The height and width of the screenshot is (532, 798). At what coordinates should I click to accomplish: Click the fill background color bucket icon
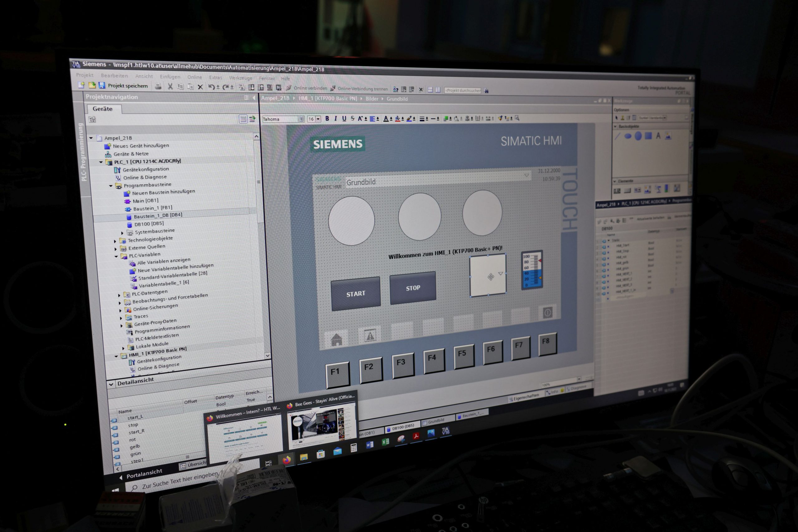coord(397,119)
